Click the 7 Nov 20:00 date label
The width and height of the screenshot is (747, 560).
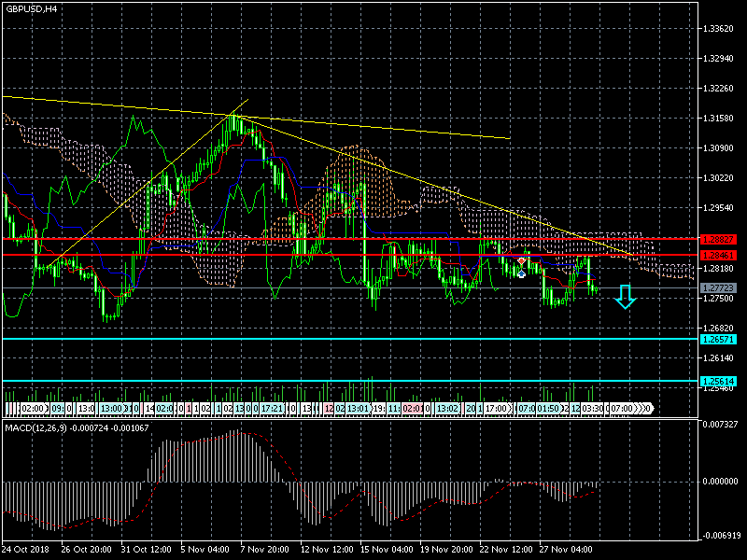(264, 549)
